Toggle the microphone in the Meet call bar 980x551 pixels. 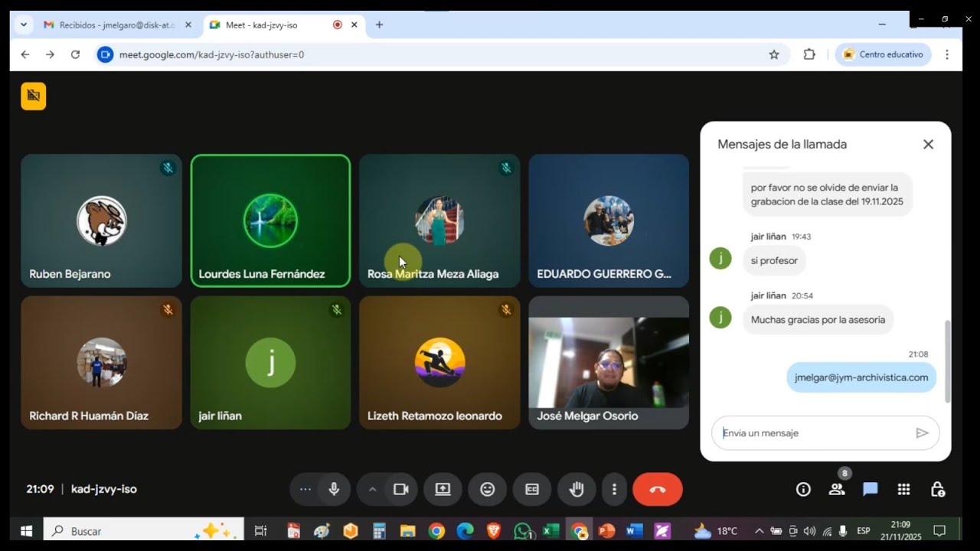click(x=334, y=490)
